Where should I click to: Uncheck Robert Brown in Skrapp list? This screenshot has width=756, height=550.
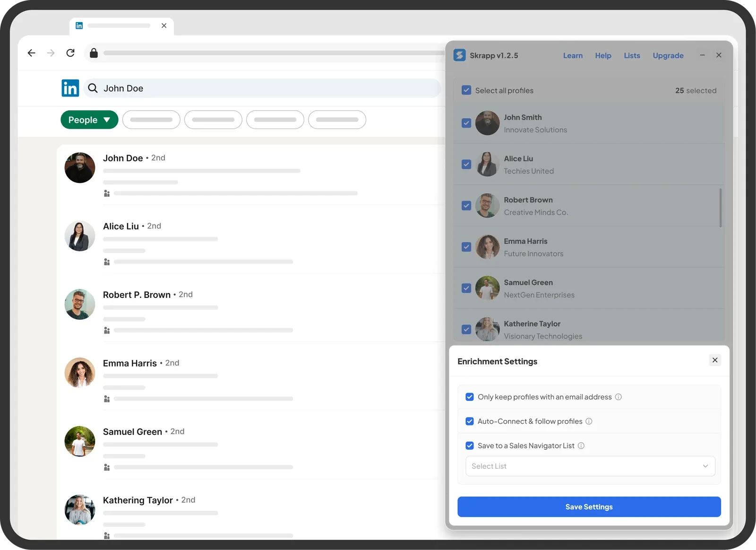[466, 206]
